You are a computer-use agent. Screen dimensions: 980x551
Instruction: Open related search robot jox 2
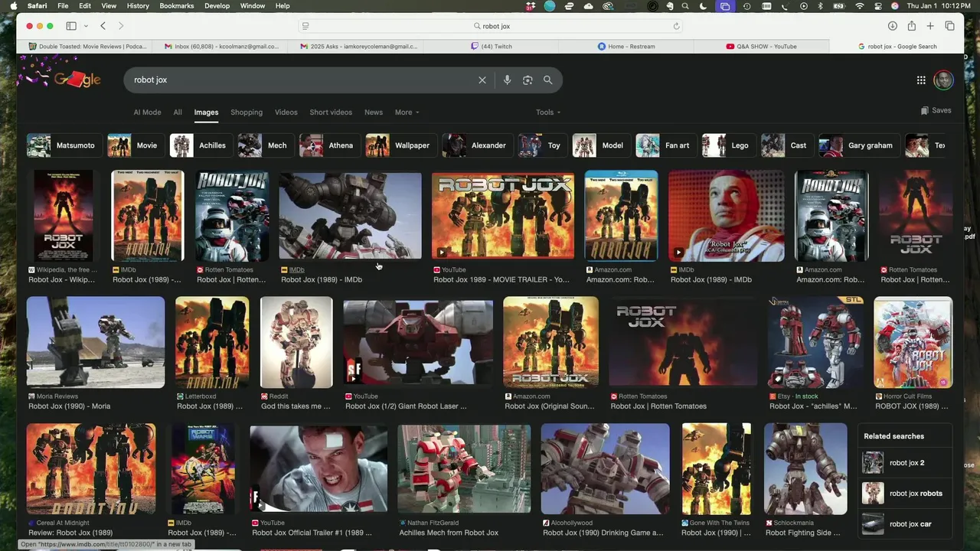point(906,463)
